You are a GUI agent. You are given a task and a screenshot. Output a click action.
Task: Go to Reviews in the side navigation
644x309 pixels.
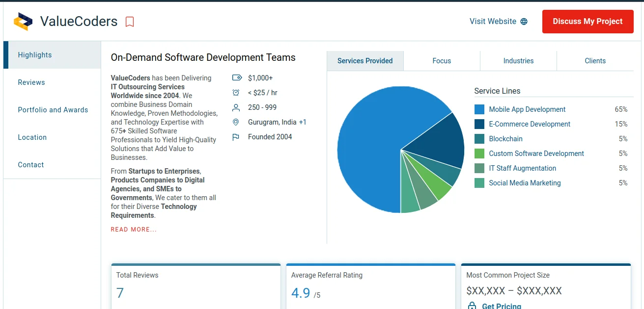(52, 82)
